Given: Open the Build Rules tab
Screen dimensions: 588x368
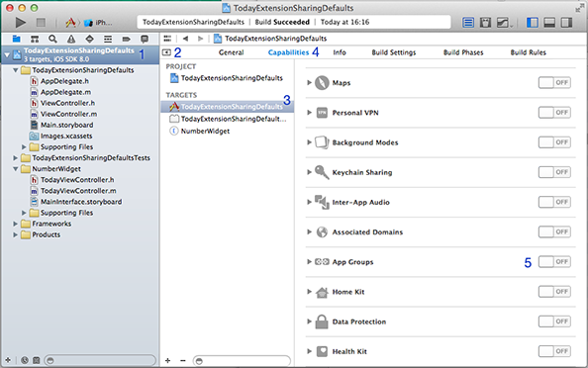Looking at the screenshot, I should coord(528,52).
